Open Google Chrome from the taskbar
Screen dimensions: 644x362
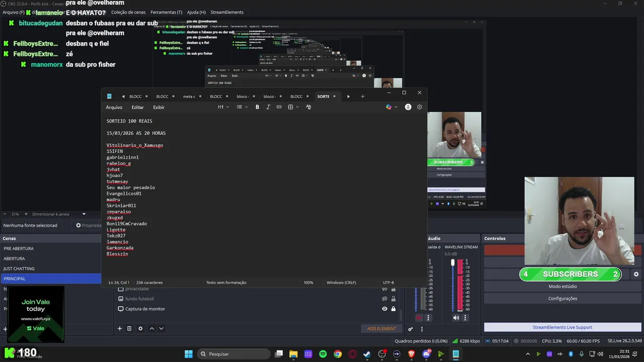click(x=338, y=354)
